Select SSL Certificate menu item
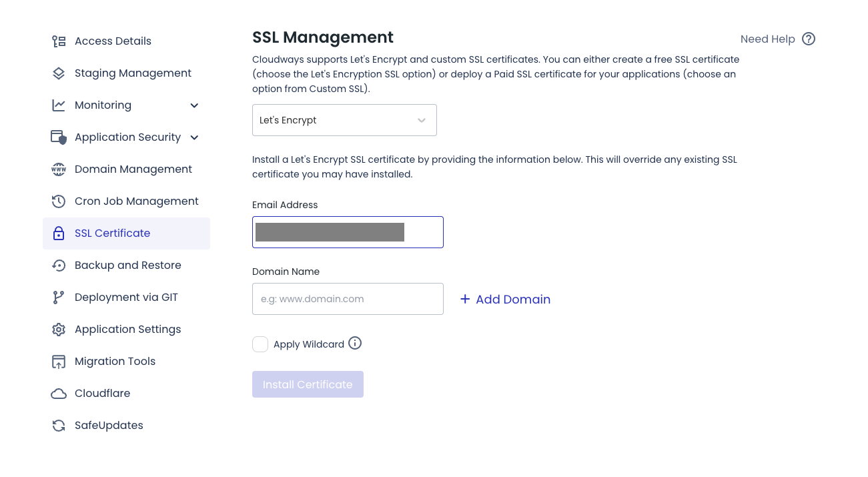Screen dimensions: 868x477 [126, 233]
